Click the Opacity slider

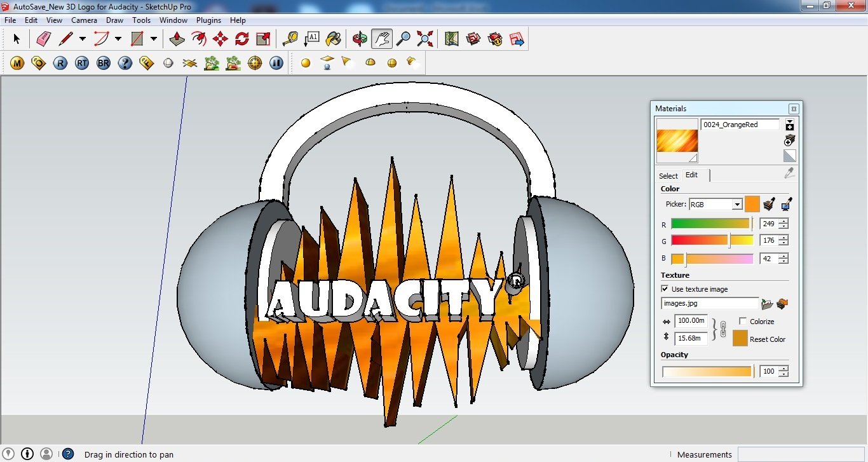pyautogui.click(x=707, y=371)
